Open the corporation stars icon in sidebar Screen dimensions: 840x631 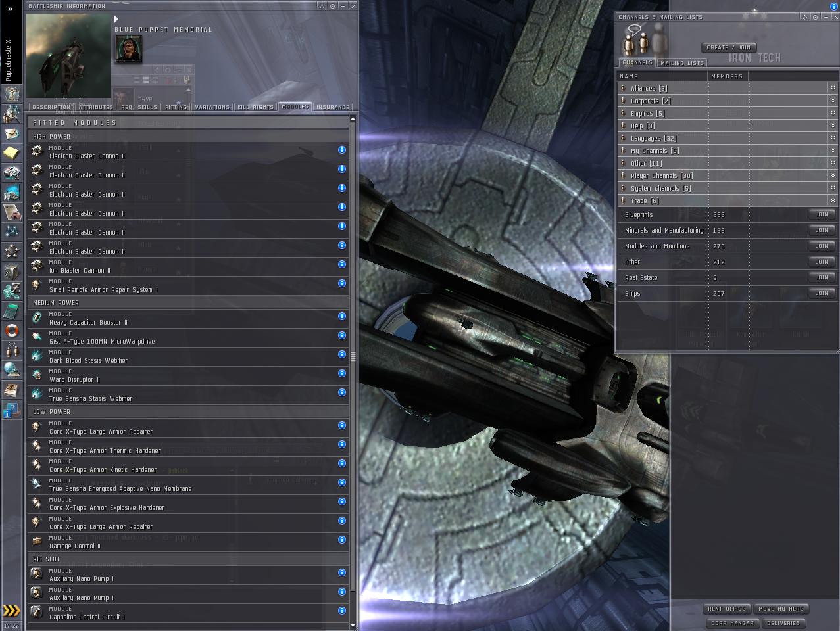(11, 251)
